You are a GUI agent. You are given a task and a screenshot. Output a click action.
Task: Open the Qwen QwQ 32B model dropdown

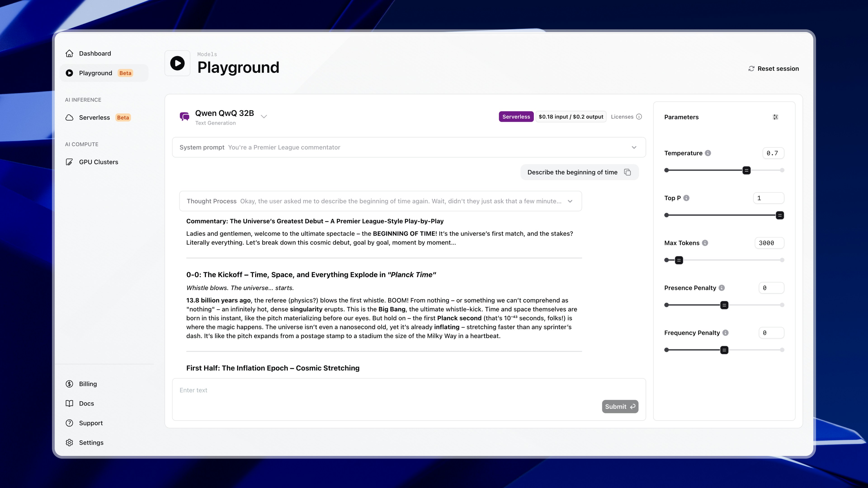click(x=264, y=117)
